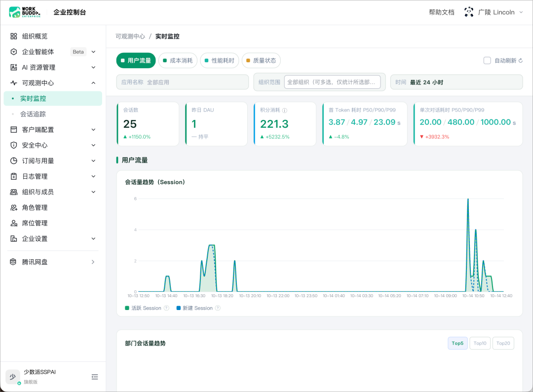Screen dimensions: 533x392
Task: Click the panda avatar icon
Action: pos(469,12)
